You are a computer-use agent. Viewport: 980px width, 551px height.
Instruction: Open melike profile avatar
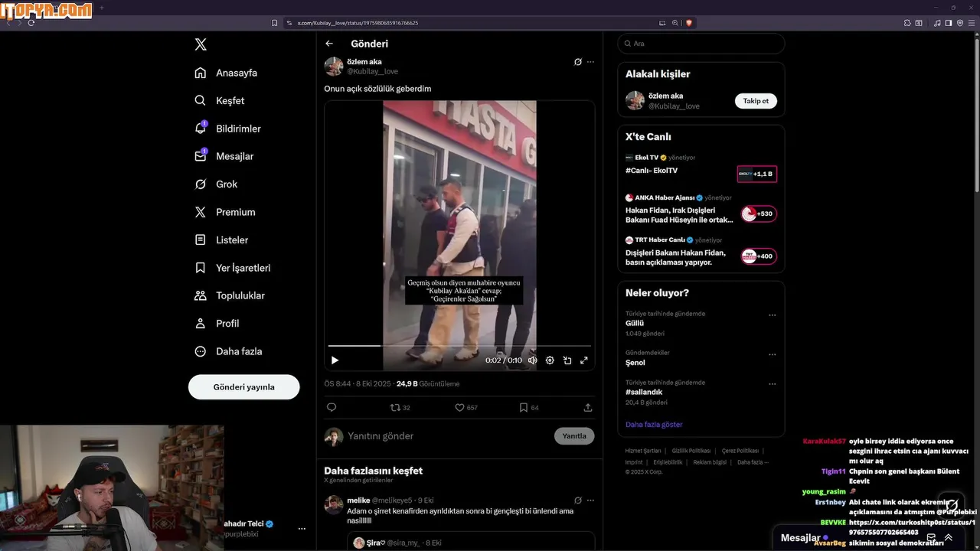[334, 504]
